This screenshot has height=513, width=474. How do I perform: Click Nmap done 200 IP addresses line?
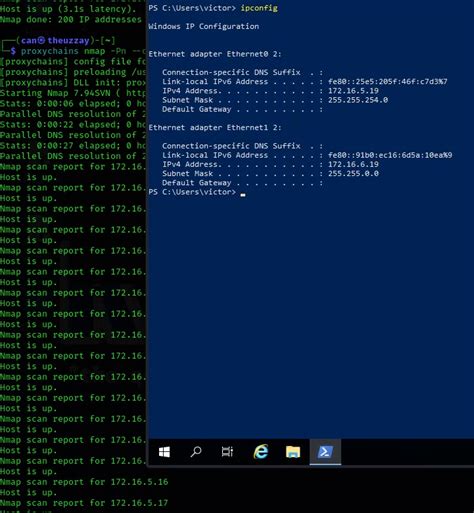(71, 20)
